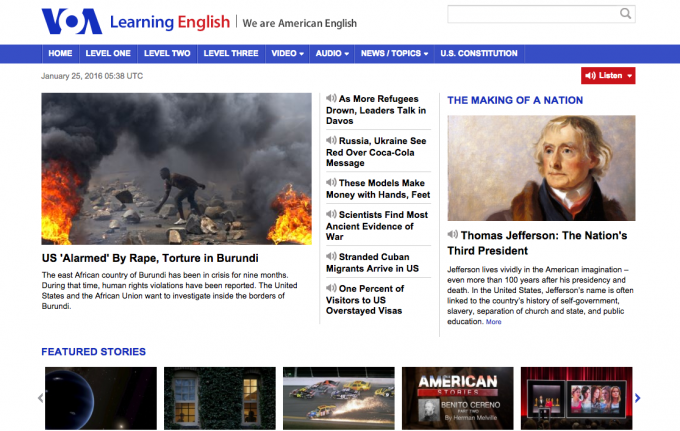Open the LEVEL THREE menu item
The width and height of the screenshot is (680, 431).
point(231,53)
